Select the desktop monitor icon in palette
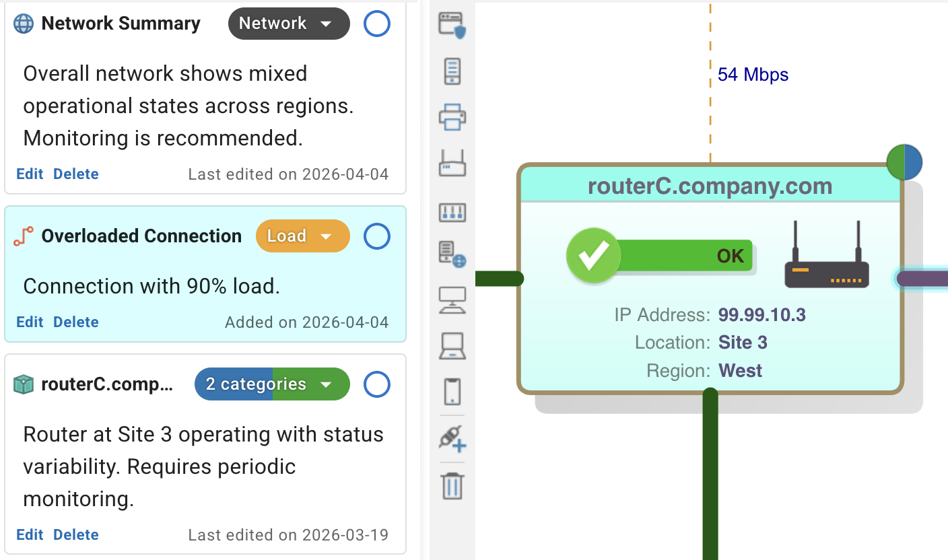The width and height of the screenshot is (948, 560). coord(452,300)
